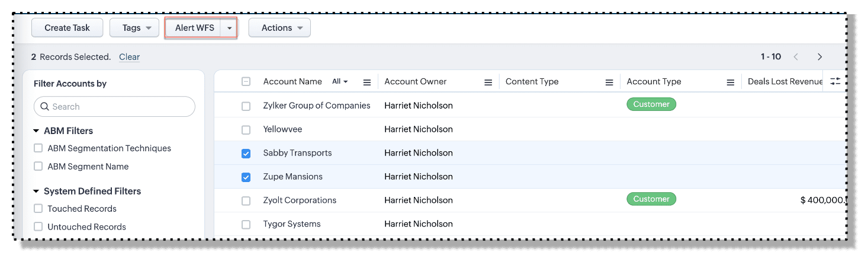Focus the filter Search field
Viewport: 868px width, 261px height.
[118, 107]
